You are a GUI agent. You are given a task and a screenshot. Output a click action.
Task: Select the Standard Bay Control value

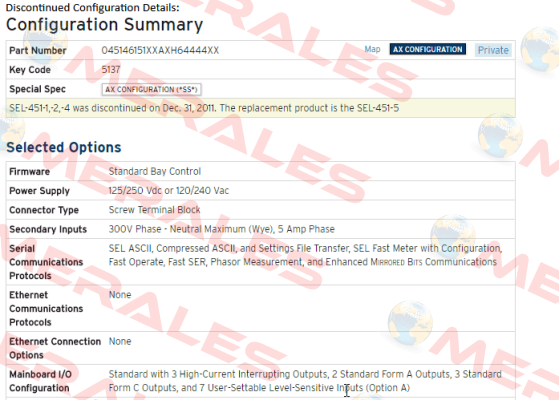[x=155, y=171]
